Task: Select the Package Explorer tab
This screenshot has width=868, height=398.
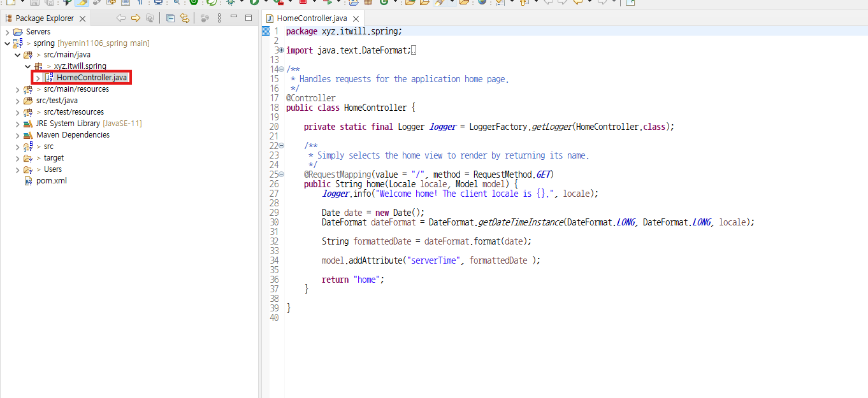Action: pos(45,18)
